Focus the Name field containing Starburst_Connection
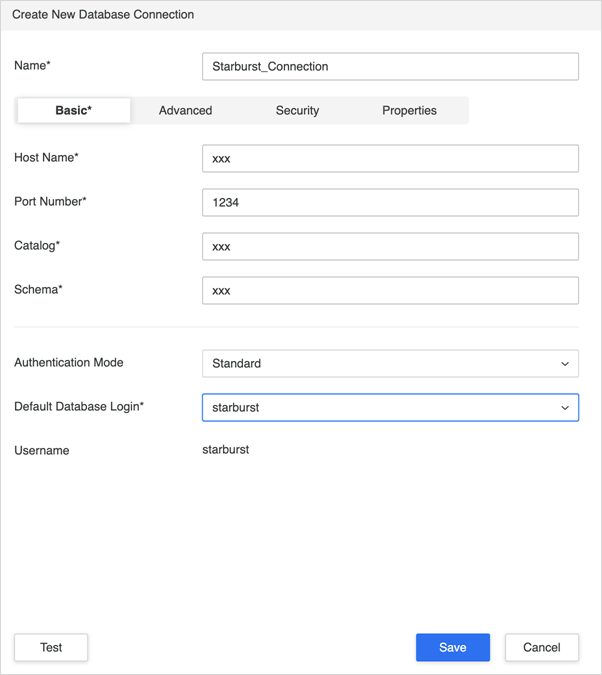602x675 pixels. (x=390, y=66)
